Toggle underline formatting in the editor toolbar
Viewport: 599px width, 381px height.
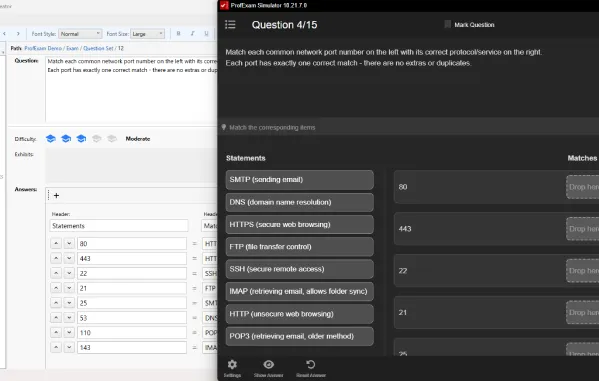point(206,34)
